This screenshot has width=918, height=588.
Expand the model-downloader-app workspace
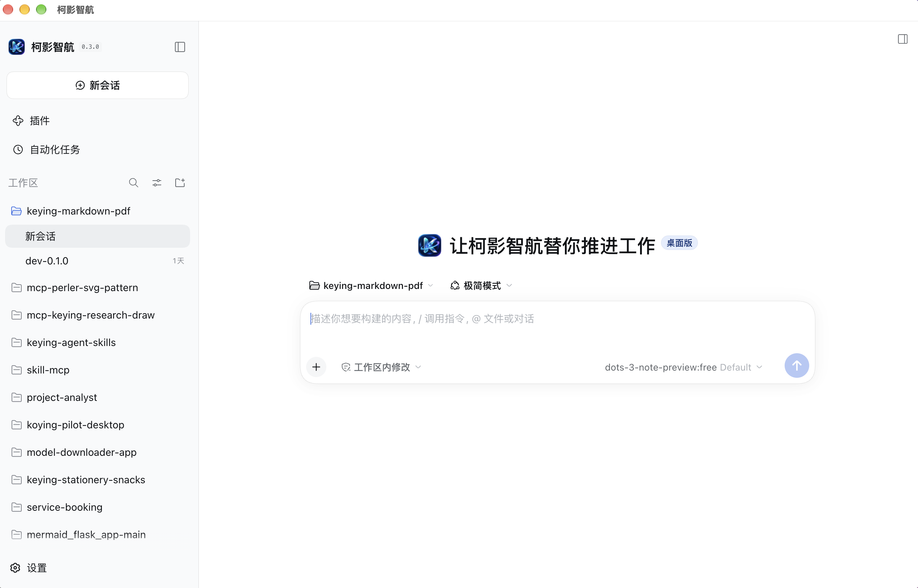pos(98,453)
